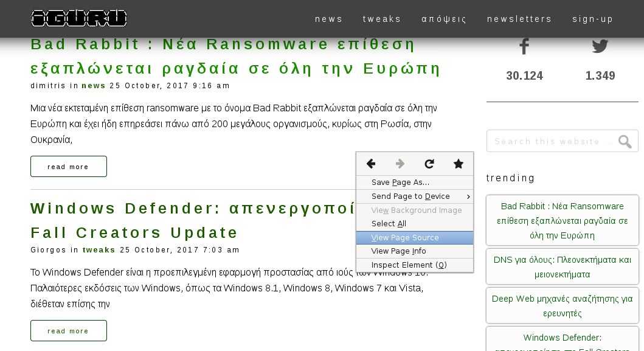
Task: Choose Save Page As... menu entry
Action: [x=415, y=182]
